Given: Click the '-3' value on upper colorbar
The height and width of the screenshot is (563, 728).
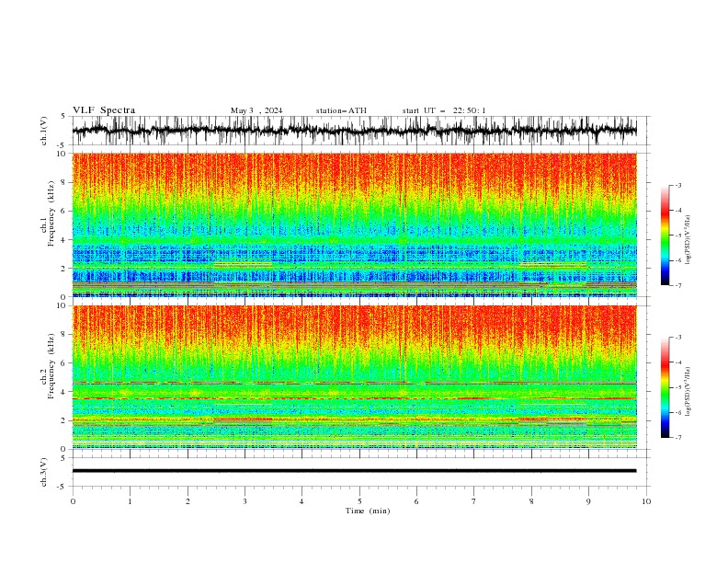Looking at the screenshot, I should click(x=677, y=185).
